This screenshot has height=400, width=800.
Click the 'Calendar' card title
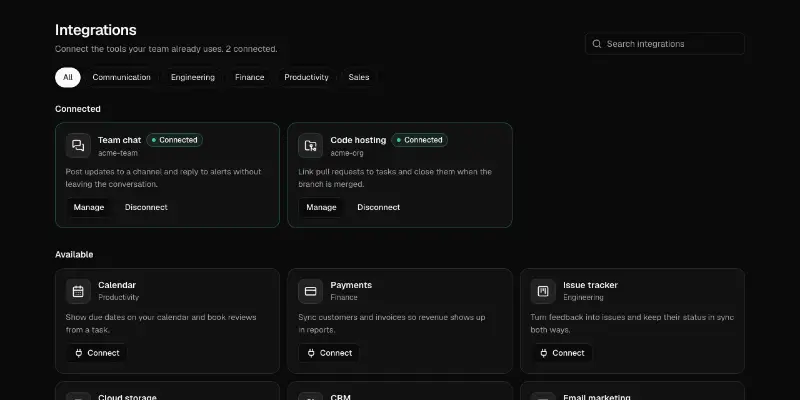click(x=117, y=285)
